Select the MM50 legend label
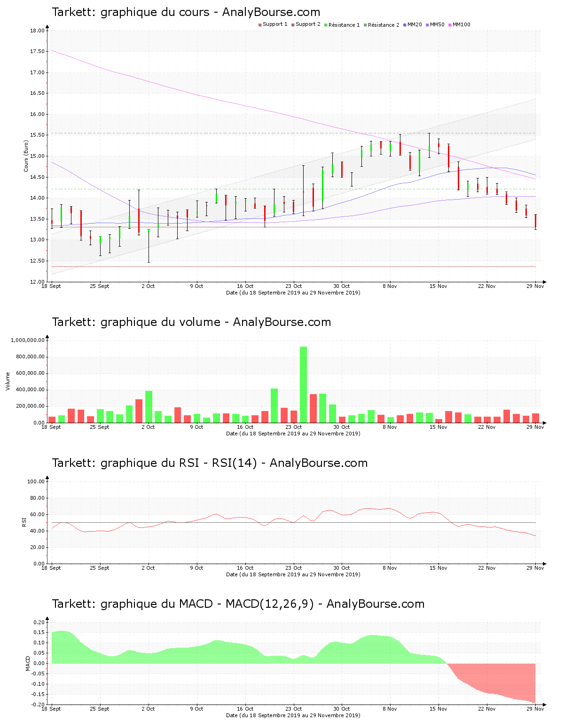Screen dimensions: 564x728 pyautogui.click(x=437, y=24)
